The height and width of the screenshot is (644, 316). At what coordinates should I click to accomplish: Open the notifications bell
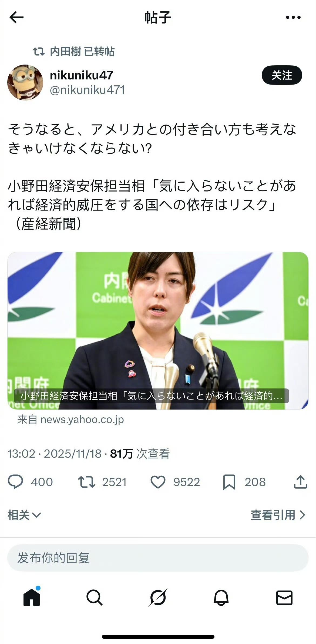pos(221,597)
